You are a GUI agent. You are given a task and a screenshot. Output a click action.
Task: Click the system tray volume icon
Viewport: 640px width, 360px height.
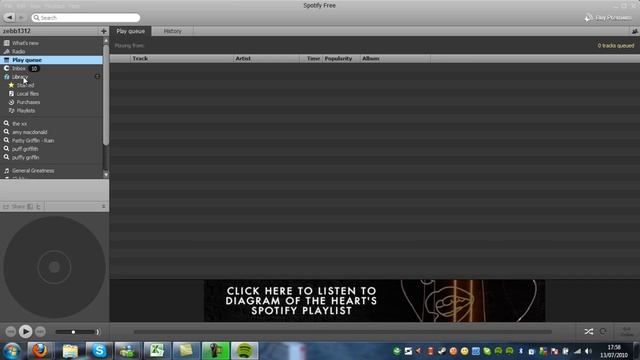pos(588,351)
